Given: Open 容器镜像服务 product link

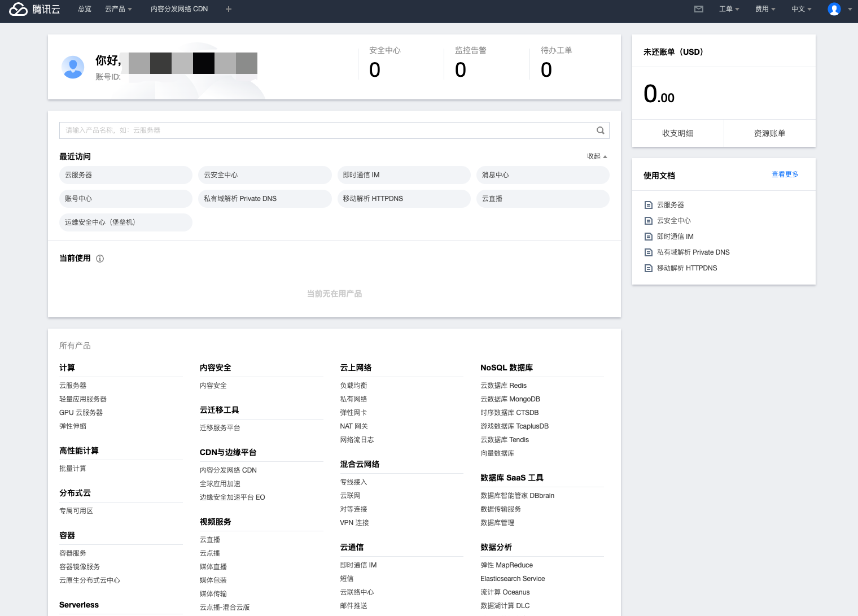Looking at the screenshot, I should click(x=80, y=567).
